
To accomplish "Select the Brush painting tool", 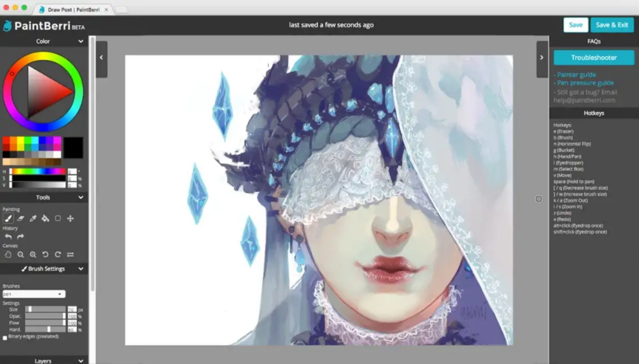I will pos(8,219).
